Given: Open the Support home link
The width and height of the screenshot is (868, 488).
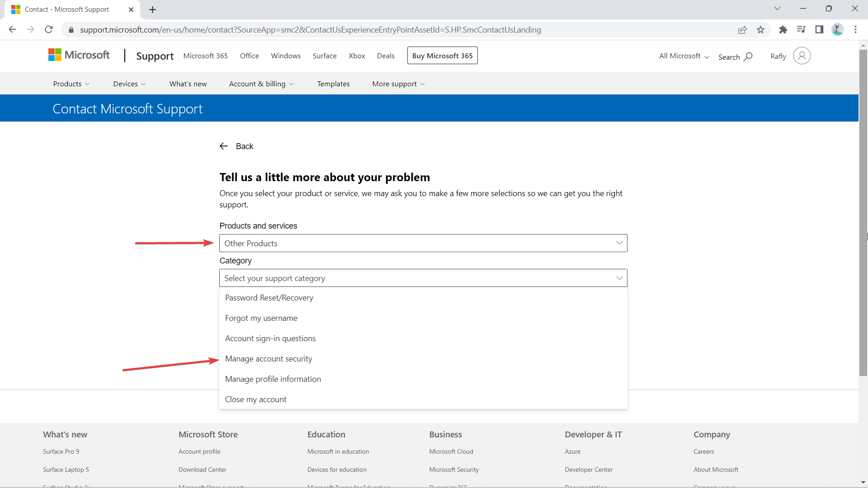Looking at the screenshot, I should click(x=155, y=56).
